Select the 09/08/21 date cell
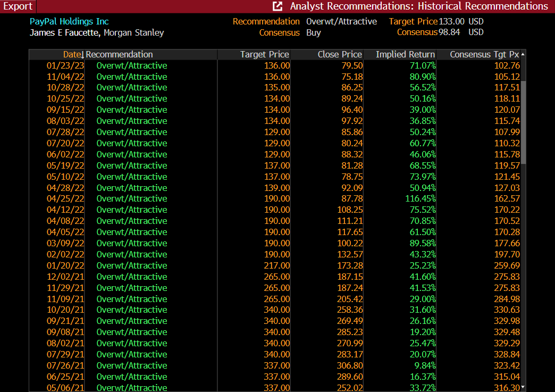Image resolution: width=555 pixels, height=392 pixels. tap(65, 332)
